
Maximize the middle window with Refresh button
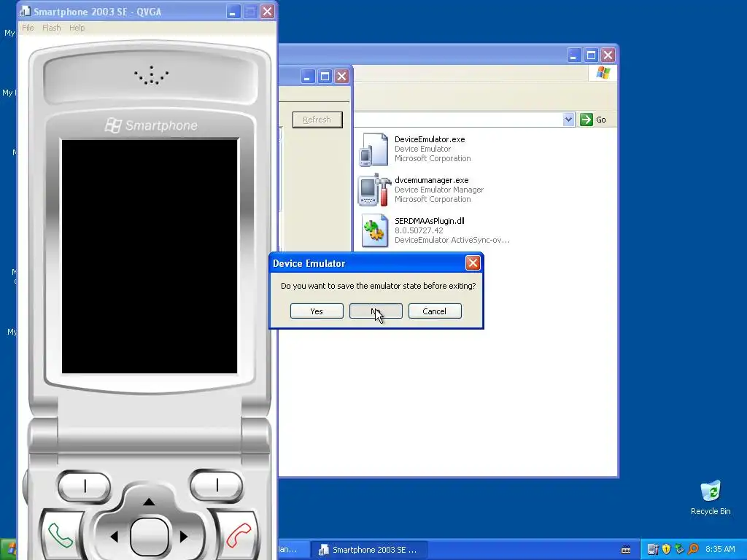coord(325,76)
